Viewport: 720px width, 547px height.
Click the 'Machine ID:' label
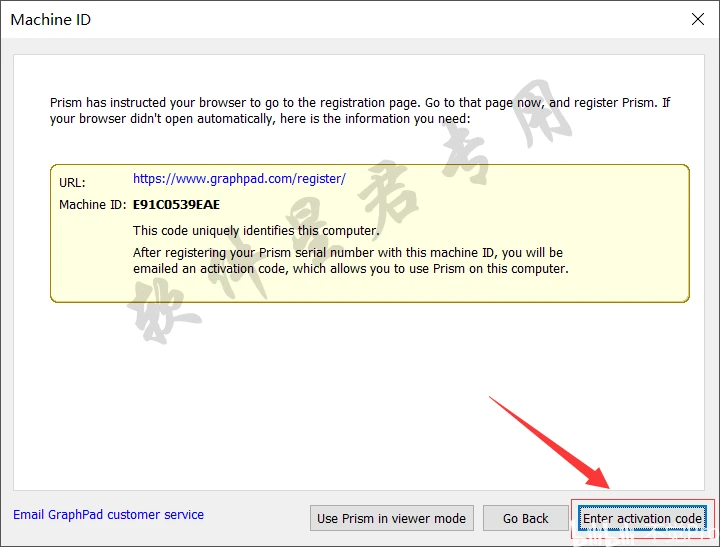point(93,204)
